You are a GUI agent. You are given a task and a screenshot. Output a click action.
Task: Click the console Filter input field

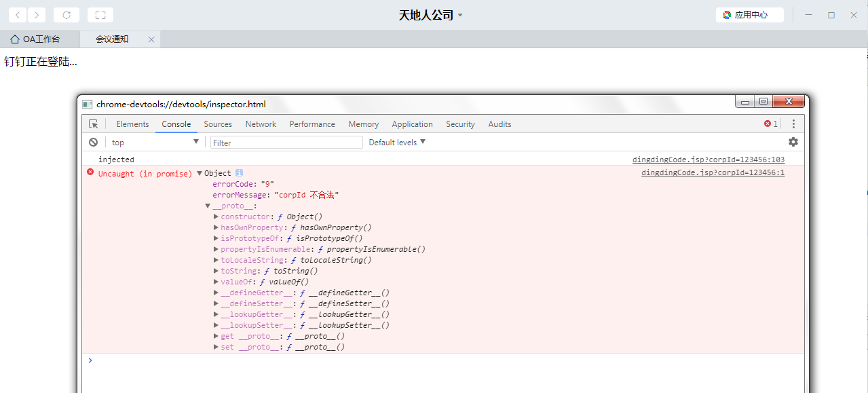coord(286,142)
